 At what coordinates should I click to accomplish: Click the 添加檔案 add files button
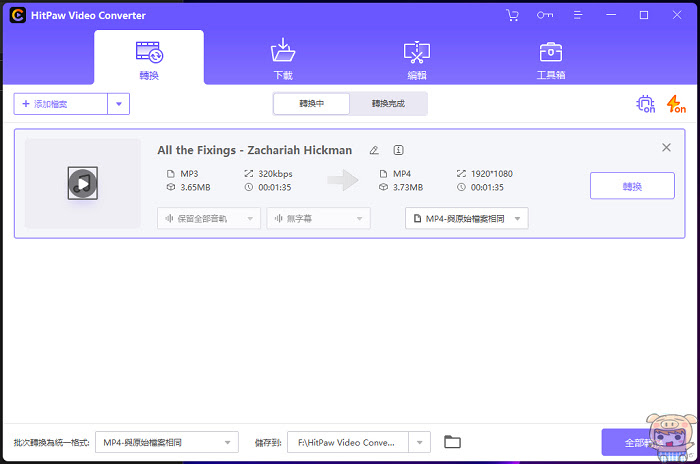(61, 104)
